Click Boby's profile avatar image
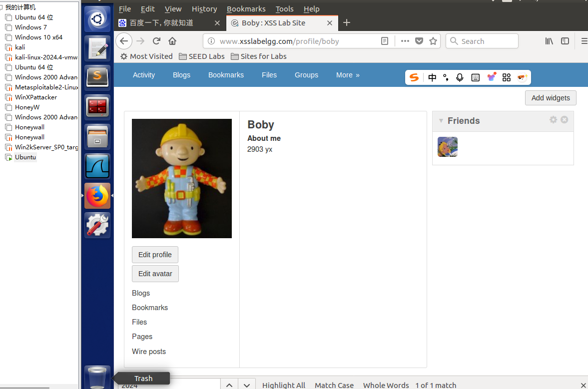588x389 pixels. click(x=182, y=178)
